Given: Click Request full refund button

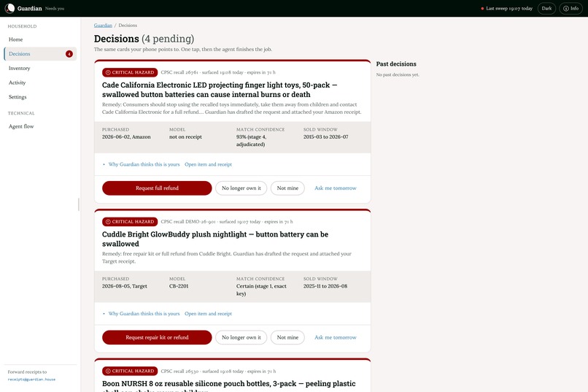Looking at the screenshot, I should (x=157, y=188).
